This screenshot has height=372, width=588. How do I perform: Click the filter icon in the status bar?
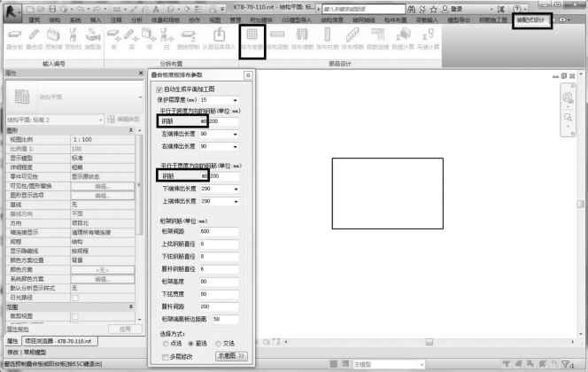(x=566, y=364)
